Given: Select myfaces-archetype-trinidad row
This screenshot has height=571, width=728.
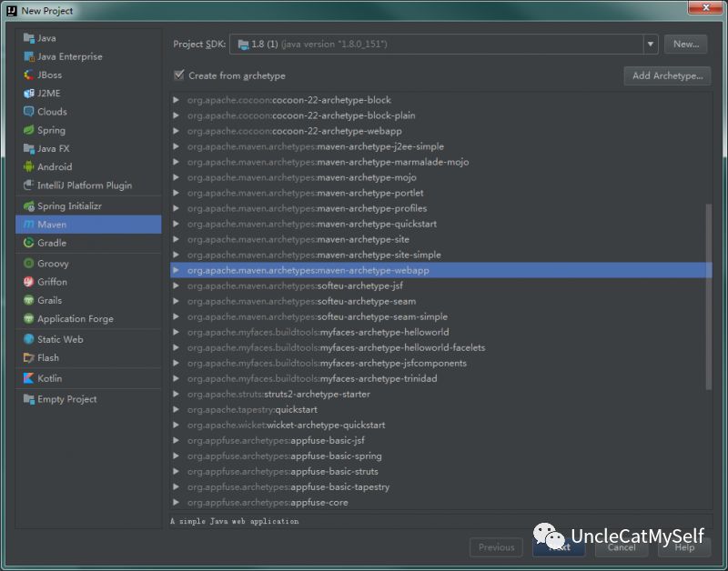Looking at the screenshot, I should pyautogui.click(x=440, y=378).
